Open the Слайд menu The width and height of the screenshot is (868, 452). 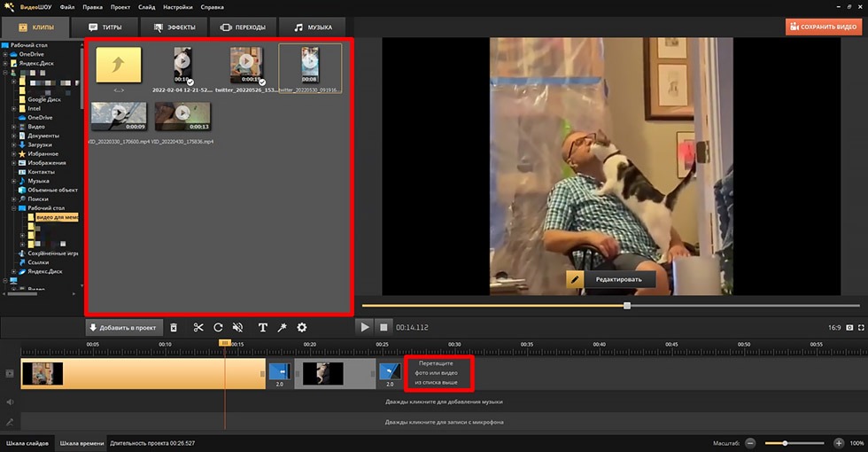coord(147,7)
